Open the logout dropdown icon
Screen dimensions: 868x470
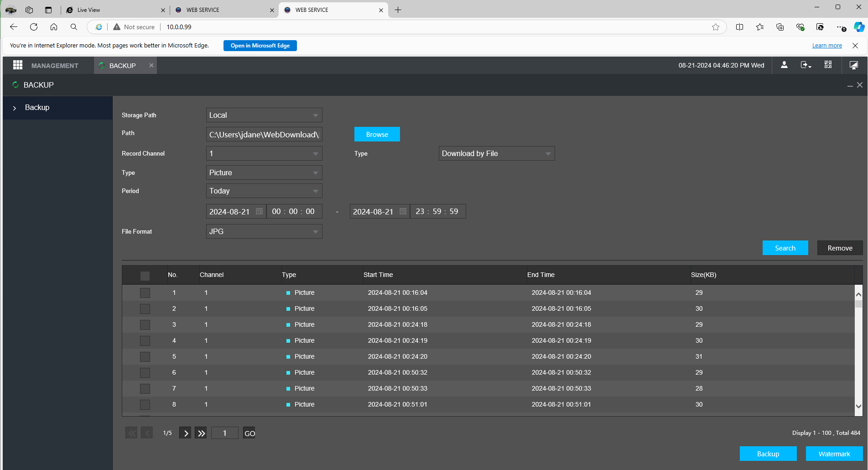(806, 65)
